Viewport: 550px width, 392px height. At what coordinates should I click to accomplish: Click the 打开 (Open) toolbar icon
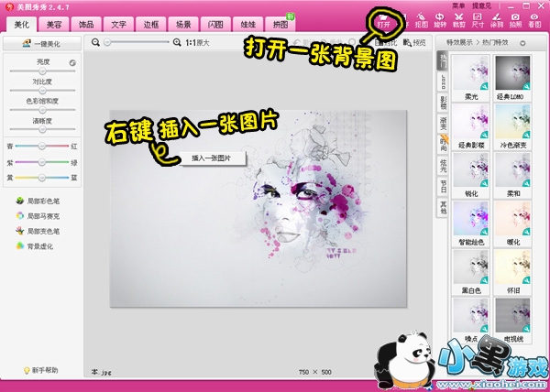pos(384,21)
